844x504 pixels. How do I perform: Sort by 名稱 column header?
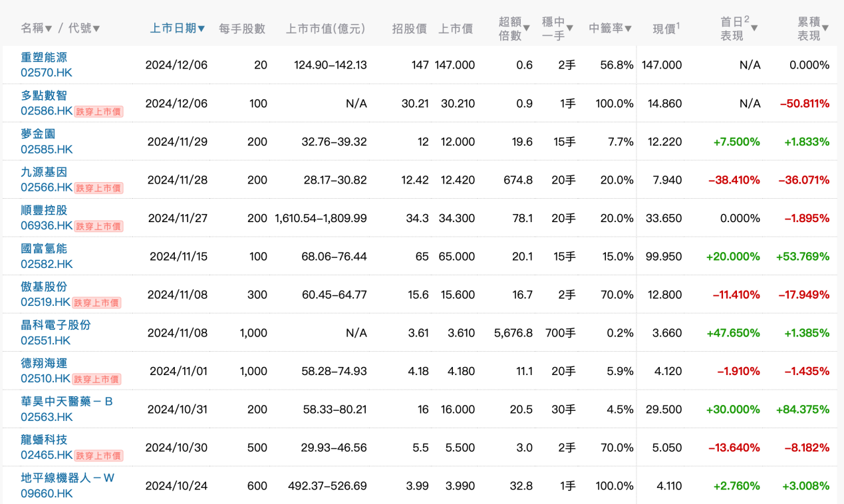point(37,29)
